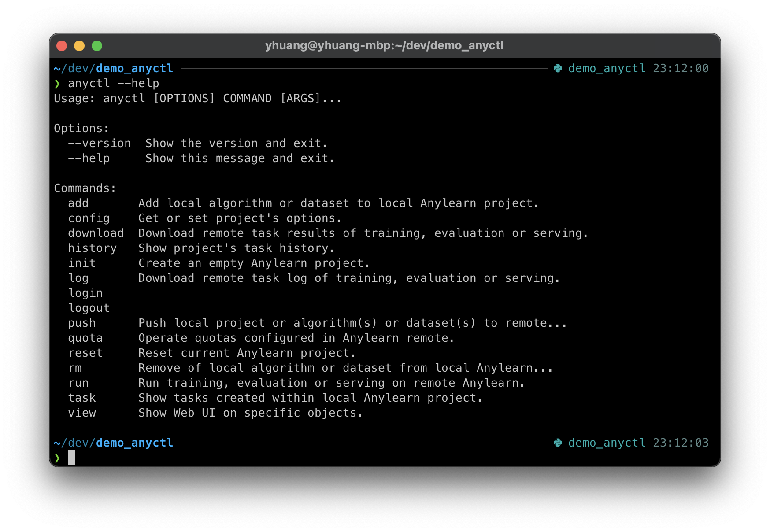Viewport: 770px width, 532px height.
Task: Click 'Download remote task results' description
Action: pos(363,233)
